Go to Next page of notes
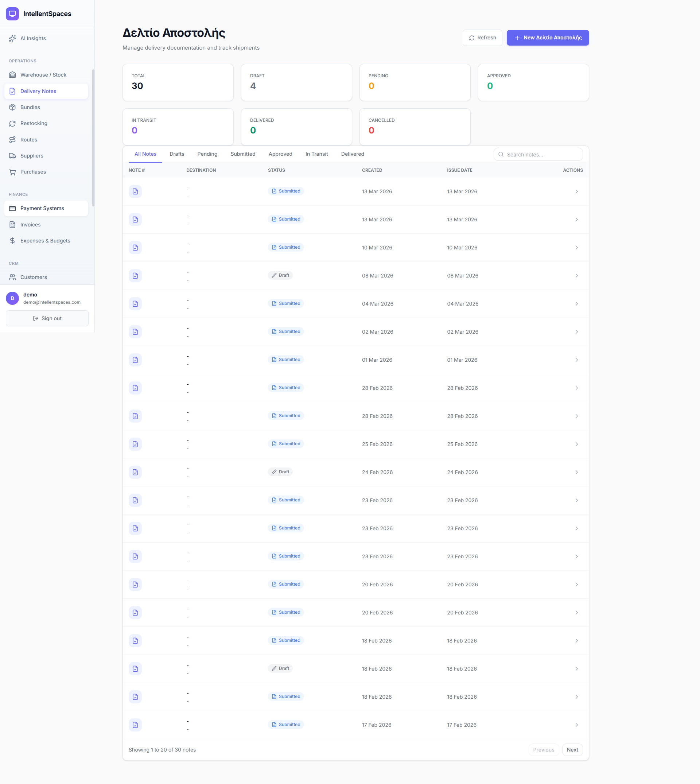 572,749
